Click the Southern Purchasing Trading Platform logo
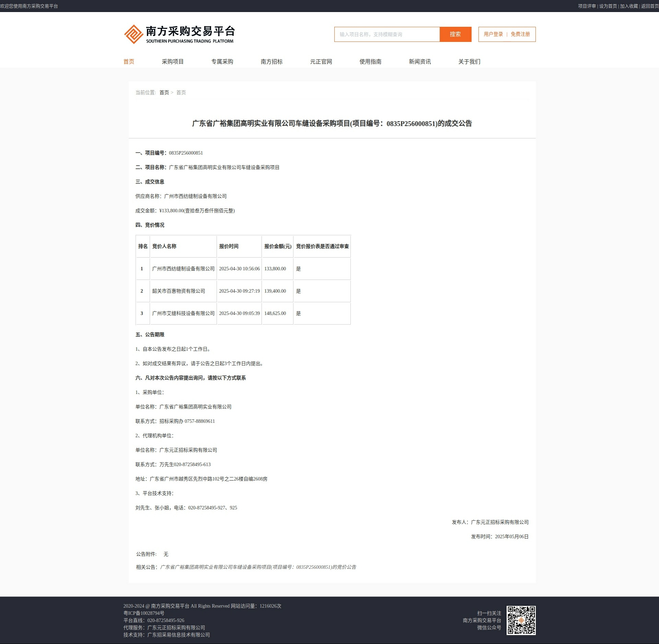Screen dimensions: 659x644 click(179, 34)
